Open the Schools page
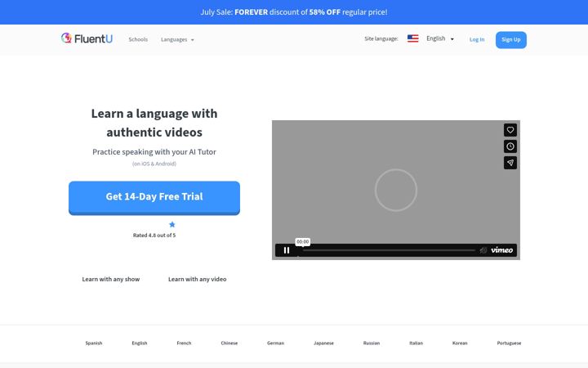Viewport: 588px width, 368px height. 138,39
